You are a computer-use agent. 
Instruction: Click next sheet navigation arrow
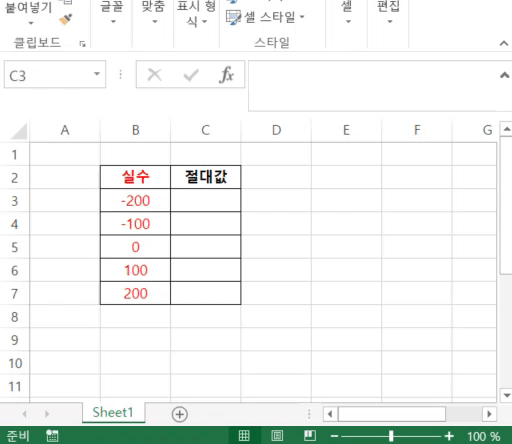point(47,414)
